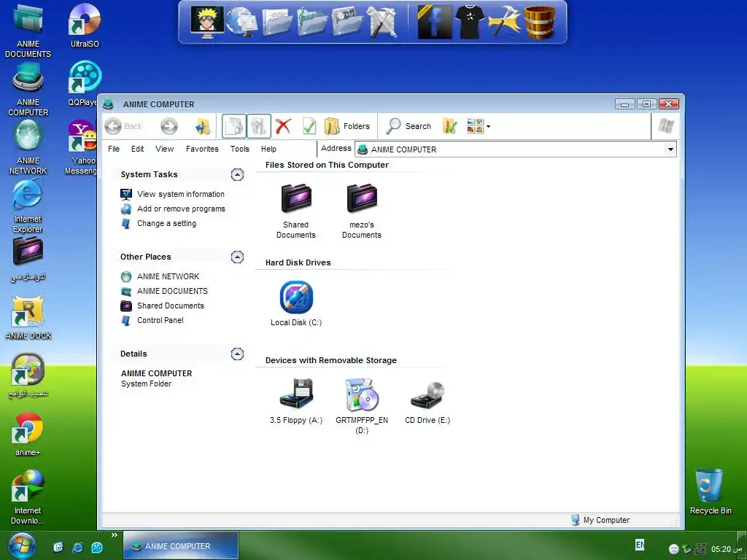
Task: Click the 05:20 system tray clock
Action: (727, 549)
